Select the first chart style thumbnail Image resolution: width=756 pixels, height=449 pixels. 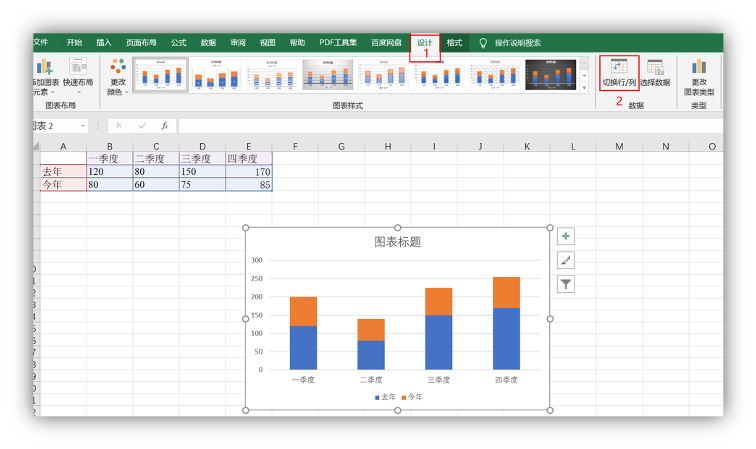click(x=160, y=75)
